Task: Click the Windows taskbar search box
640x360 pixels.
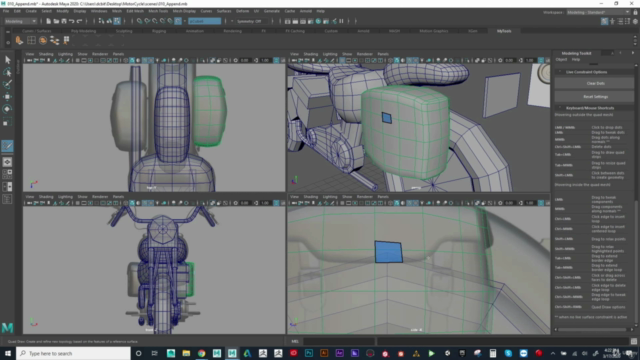Action: pos(73,353)
